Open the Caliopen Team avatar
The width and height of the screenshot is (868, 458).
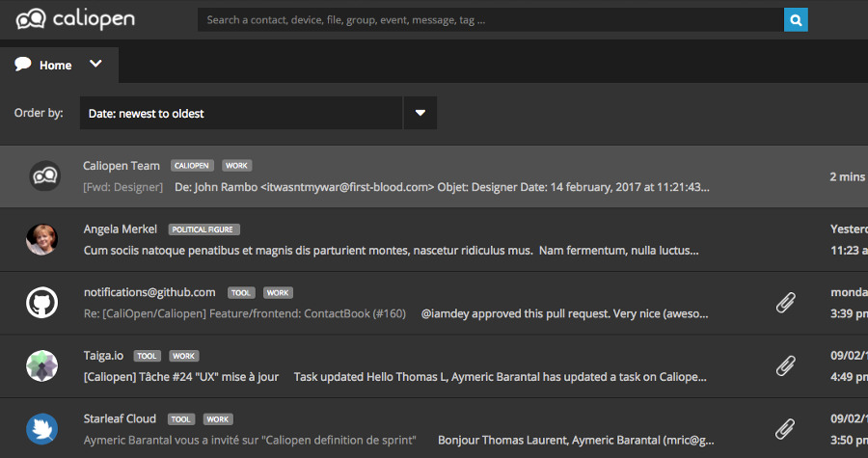pos(44,175)
